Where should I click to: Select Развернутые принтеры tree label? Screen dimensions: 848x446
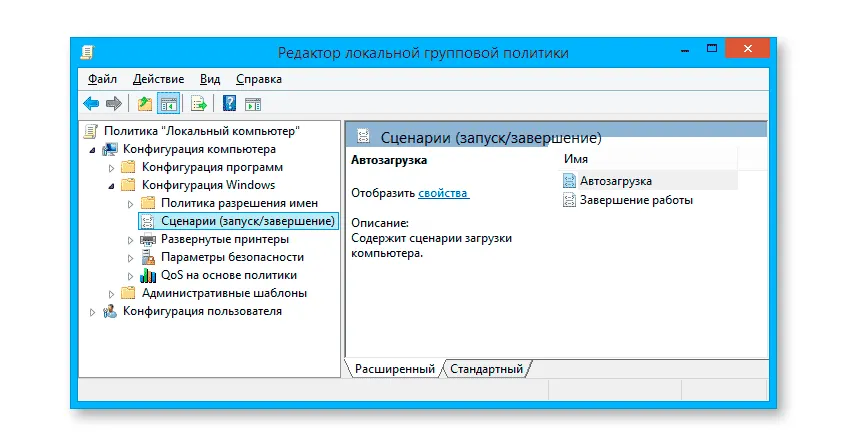tap(225, 239)
